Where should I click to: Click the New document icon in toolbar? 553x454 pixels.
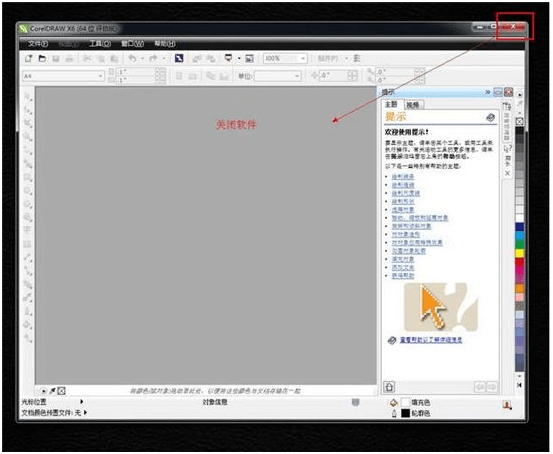pyautogui.click(x=28, y=58)
